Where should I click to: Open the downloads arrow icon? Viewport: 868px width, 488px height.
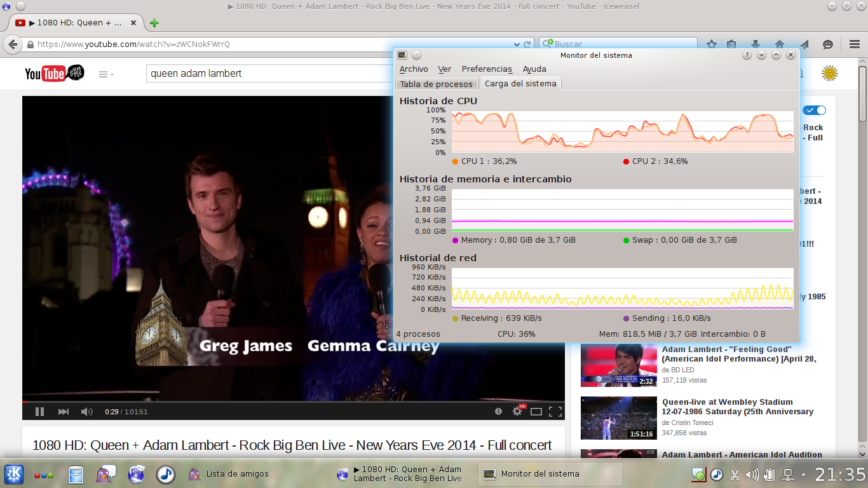tap(756, 44)
